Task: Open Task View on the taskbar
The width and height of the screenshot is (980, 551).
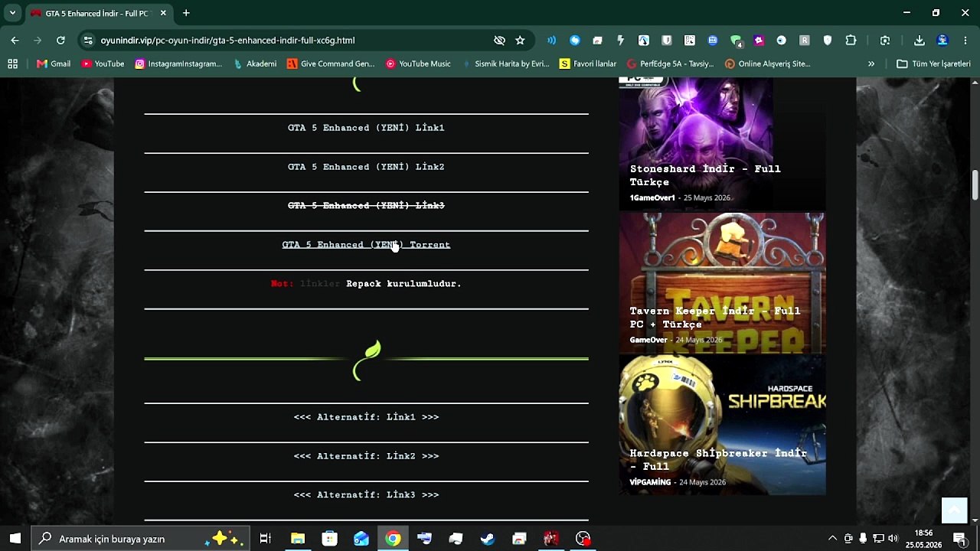Action: 265,539
